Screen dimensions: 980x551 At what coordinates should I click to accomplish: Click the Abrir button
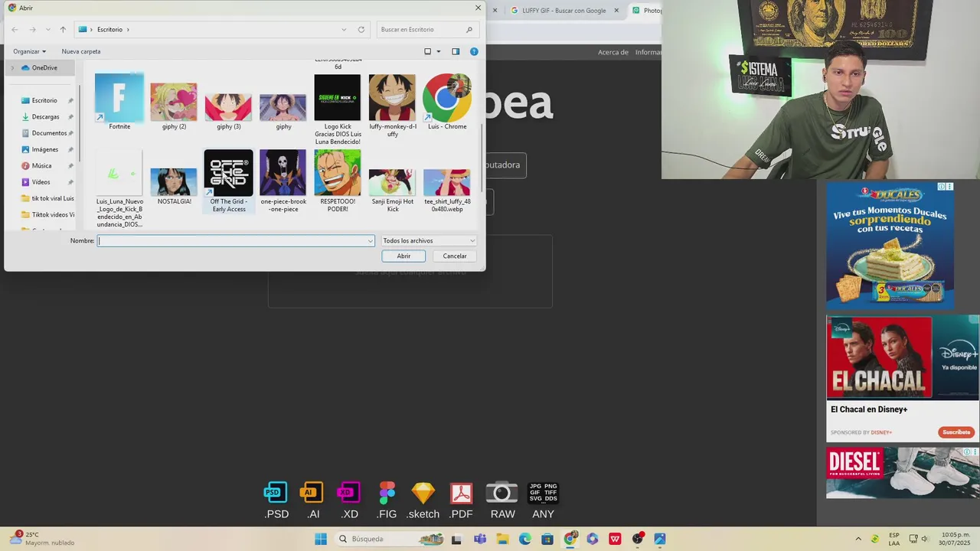pyautogui.click(x=403, y=256)
